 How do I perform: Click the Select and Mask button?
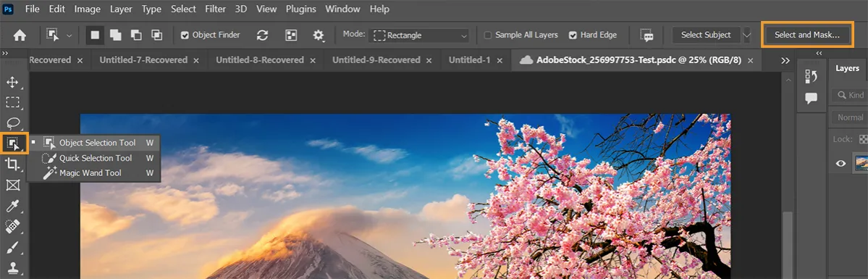807,35
